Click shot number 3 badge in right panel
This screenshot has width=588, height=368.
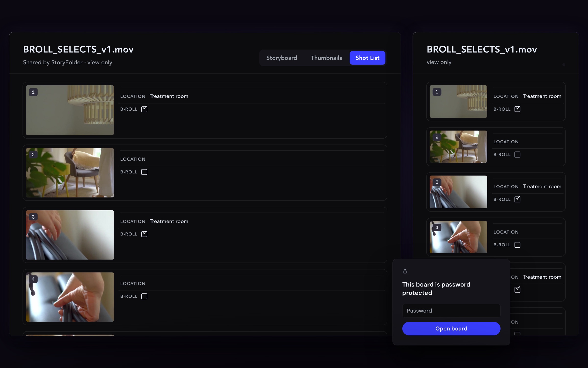click(437, 182)
